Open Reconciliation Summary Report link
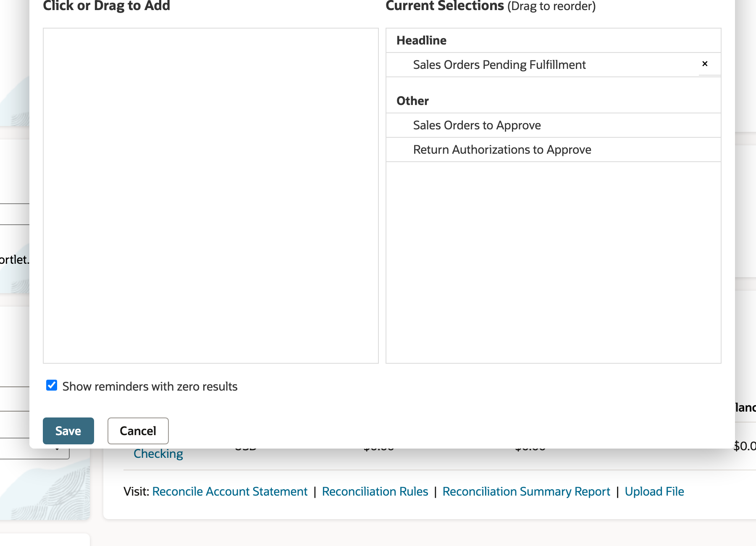756x546 pixels. point(526,491)
